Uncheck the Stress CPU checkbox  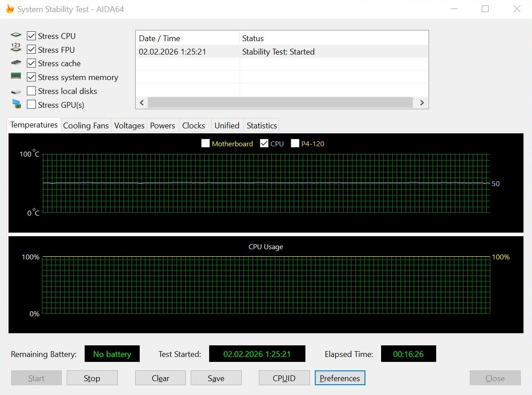pyautogui.click(x=31, y=36)
